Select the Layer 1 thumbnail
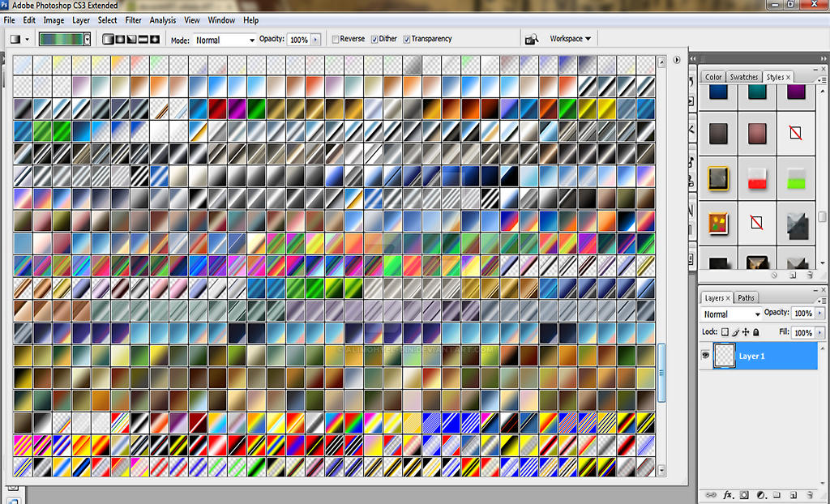830x504 pixels. 725,356
